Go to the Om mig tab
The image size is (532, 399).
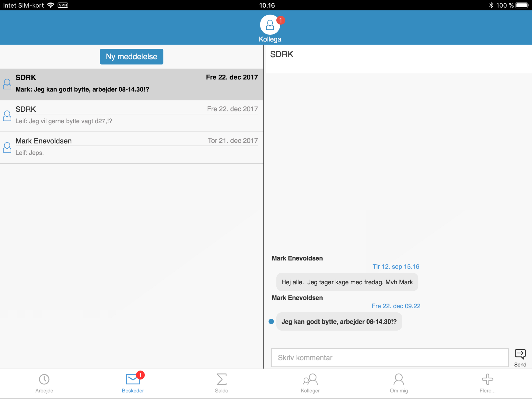click(399, 383)
